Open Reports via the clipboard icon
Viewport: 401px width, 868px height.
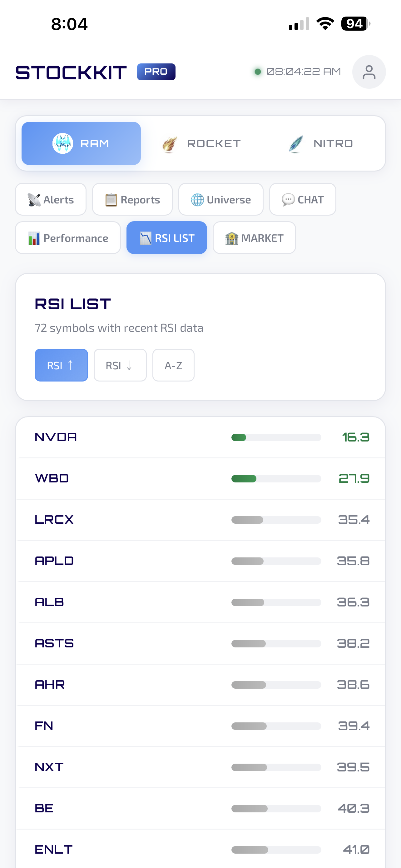tap(111, 199)
